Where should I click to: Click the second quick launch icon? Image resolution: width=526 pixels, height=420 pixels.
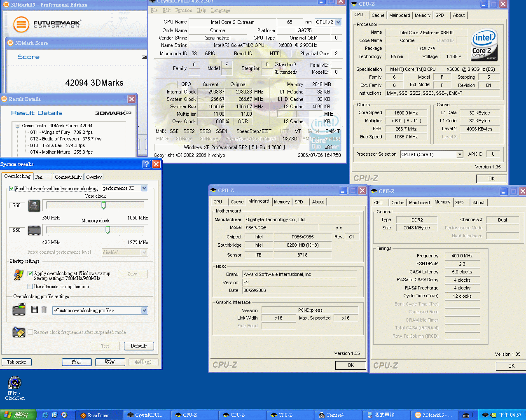[54, 415]
